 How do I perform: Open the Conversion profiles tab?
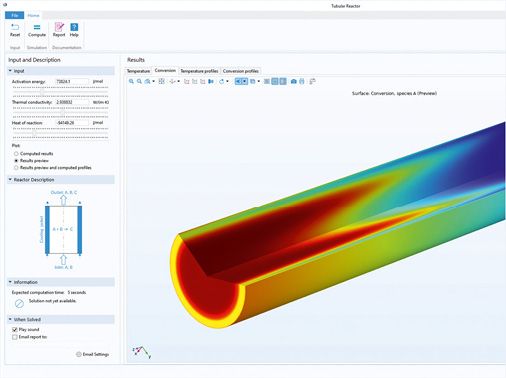[x=241, y=71]
